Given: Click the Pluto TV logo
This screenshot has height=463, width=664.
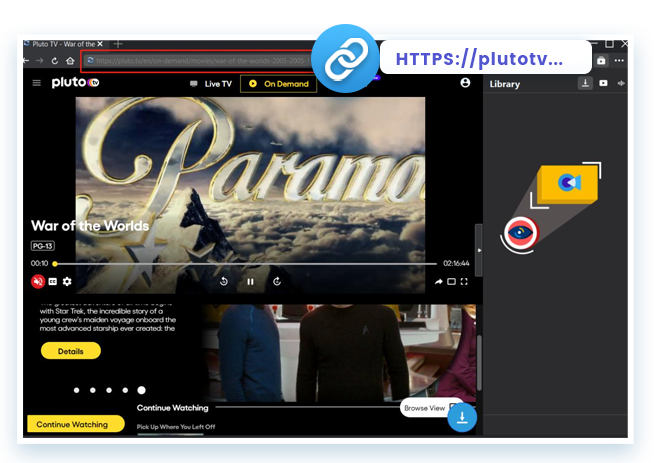Looking at the screenshot, I should click(x=75, y=82).
